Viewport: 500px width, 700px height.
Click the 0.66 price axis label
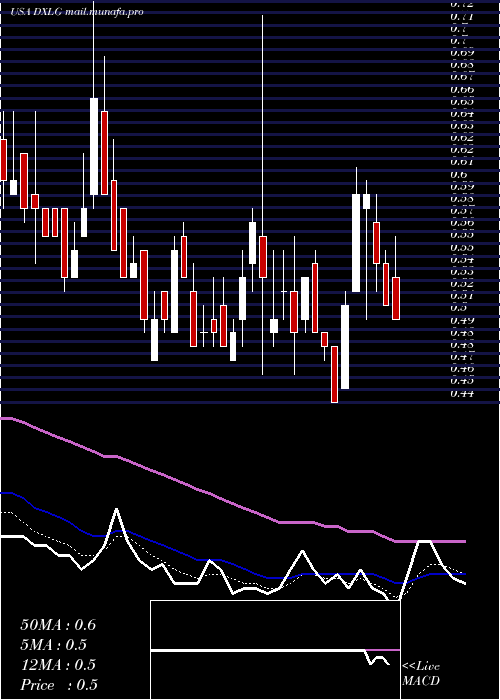[x=461, y=90]
